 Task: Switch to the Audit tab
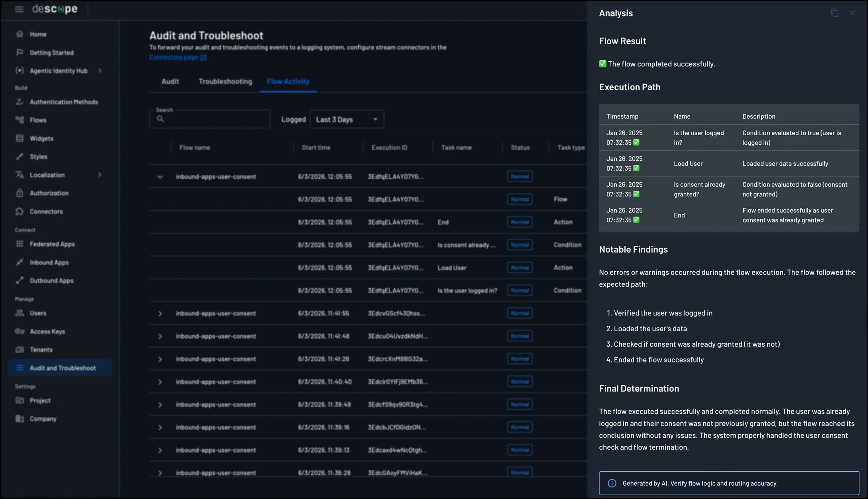click(170, 82)
